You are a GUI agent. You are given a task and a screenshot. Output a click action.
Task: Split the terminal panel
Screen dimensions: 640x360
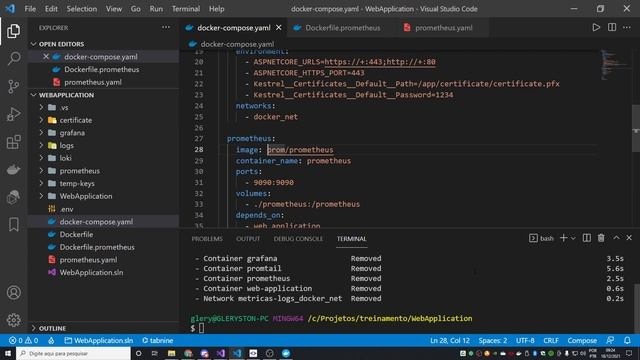(587, 238)
